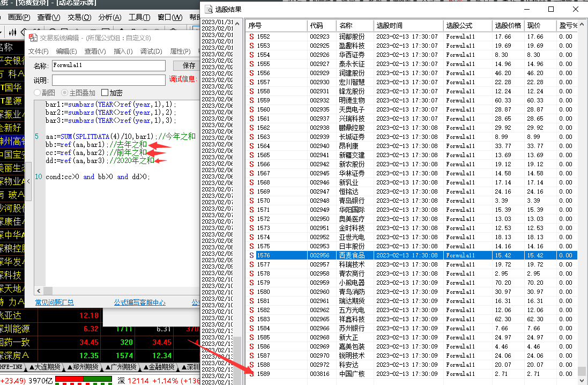Open the 分析(A) menu
The width and height of the screenshot is (588, 385).
point(109,17)
